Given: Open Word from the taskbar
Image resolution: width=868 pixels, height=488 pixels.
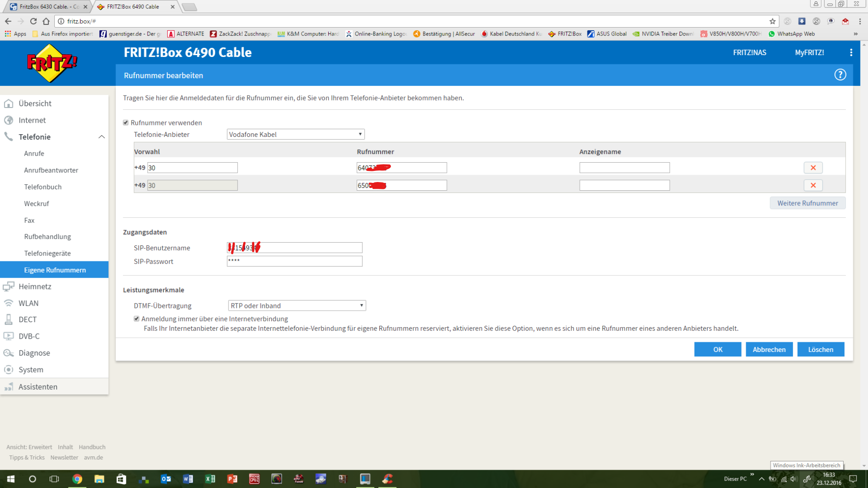Looking at the screenshot, I should point(188,479).
